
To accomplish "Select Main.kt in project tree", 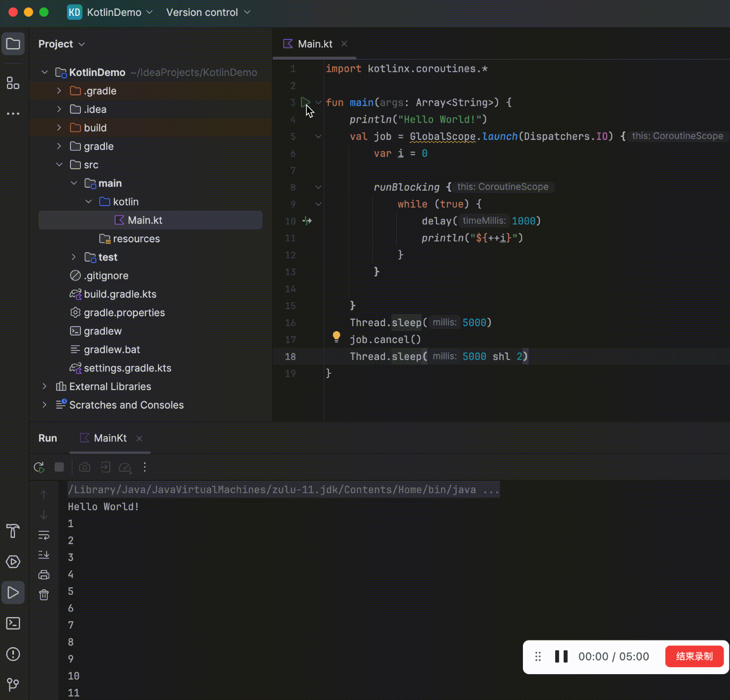I will coord(150,220).
